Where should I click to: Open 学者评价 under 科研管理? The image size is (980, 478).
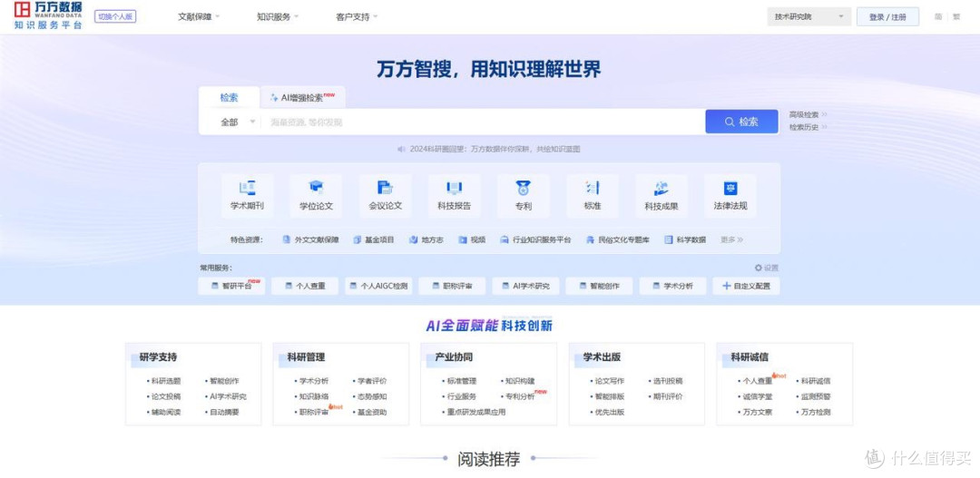coord(372,381)
